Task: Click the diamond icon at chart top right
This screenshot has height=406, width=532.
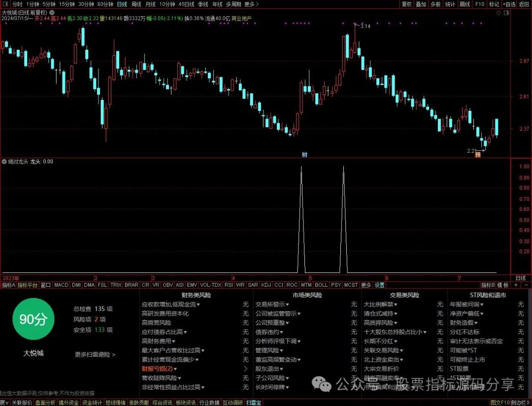Action: (x=499, y=12)
